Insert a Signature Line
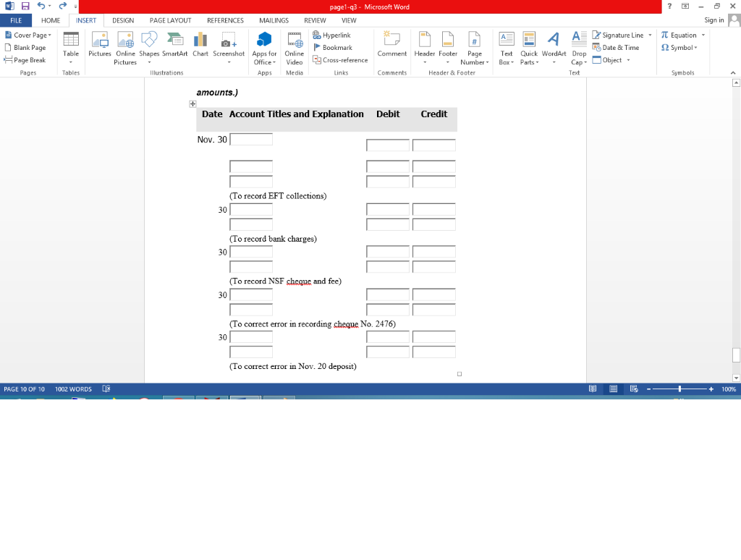Image resolution: width=741 pixels, height=560 pixels. point(618,35)
